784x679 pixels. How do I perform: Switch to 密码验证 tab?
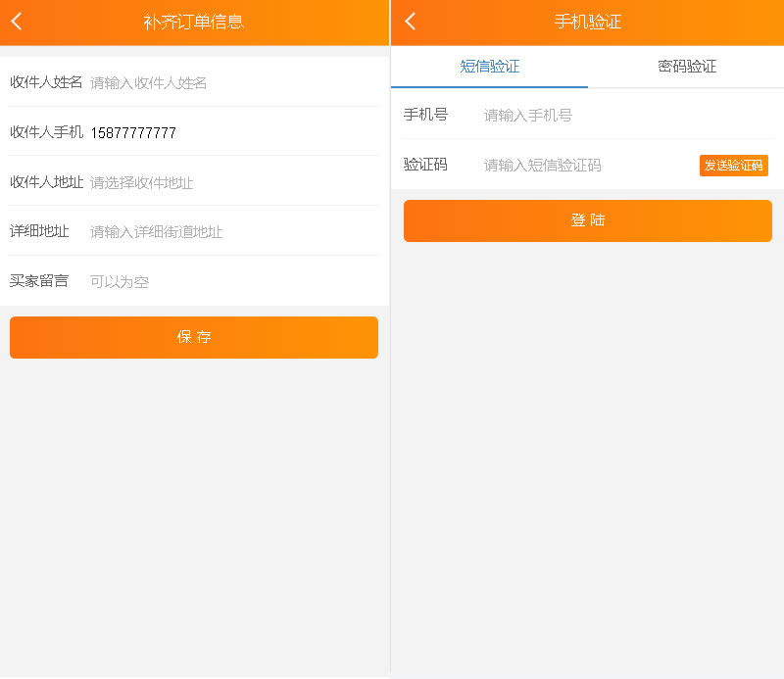tap(687, 67)
